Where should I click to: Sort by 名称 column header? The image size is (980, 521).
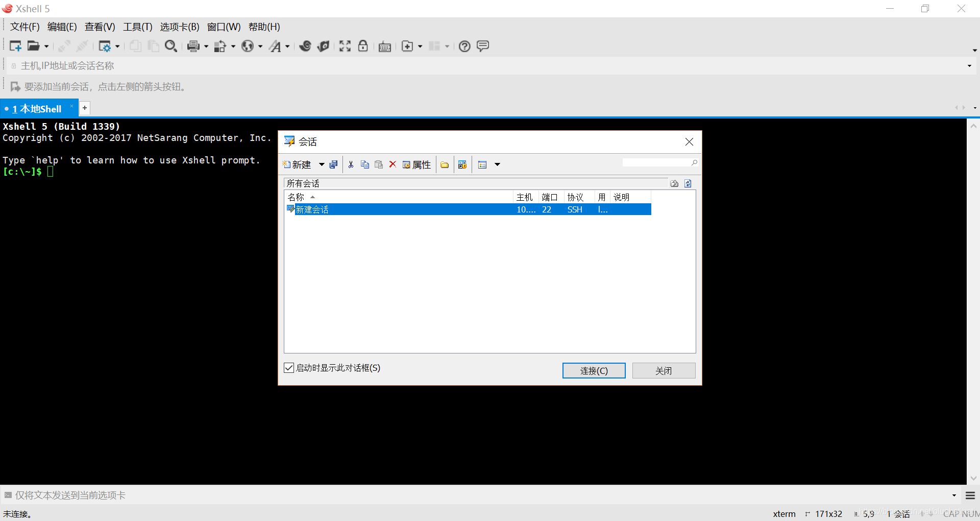click(399, 197)
